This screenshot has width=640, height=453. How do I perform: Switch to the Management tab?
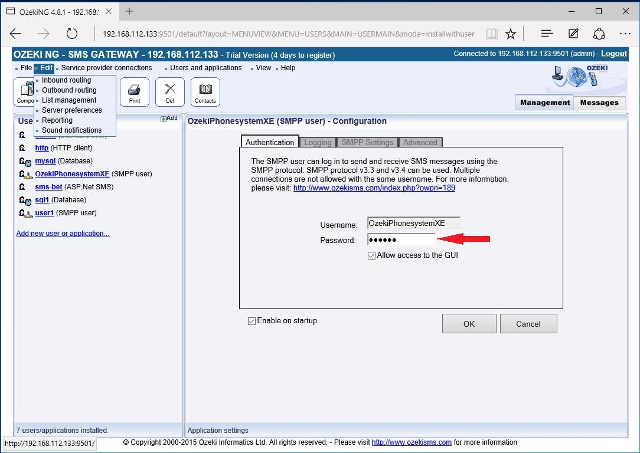coord(544,103)
